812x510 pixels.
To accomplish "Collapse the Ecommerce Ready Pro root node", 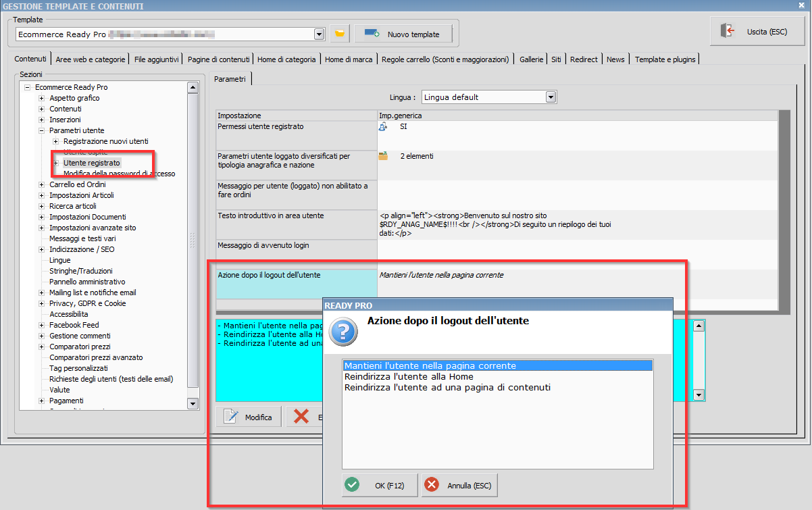I will pos(27,87).
